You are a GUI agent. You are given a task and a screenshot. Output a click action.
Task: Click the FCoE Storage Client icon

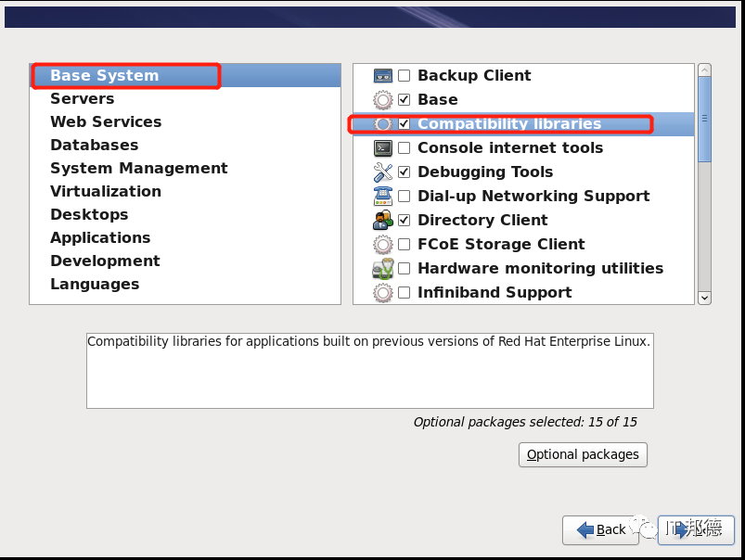(x=383, y=245)
